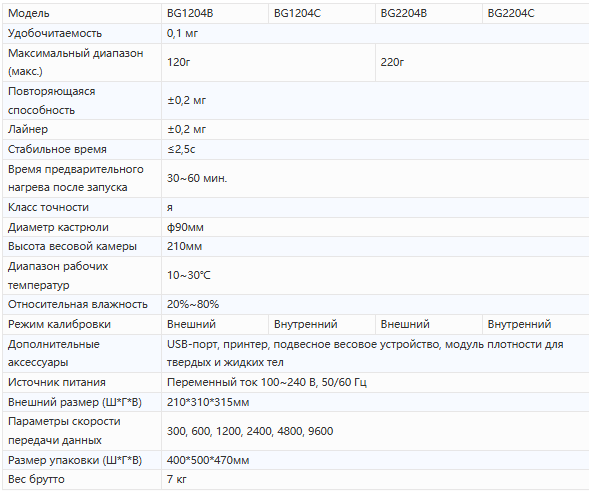The image size is (603, 491).
Task: Select the '220г' maximum range value
Action: coord(392,62)
